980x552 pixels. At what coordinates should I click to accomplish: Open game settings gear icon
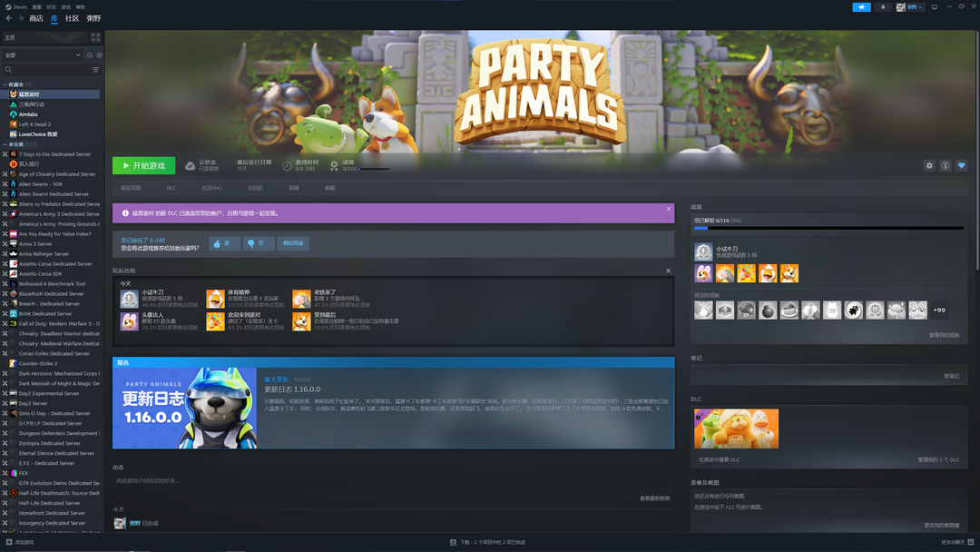929,165
